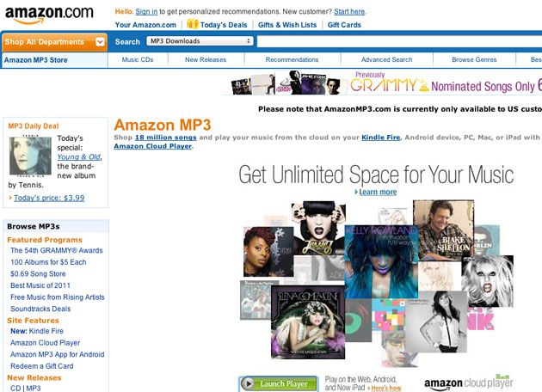Click the search text input field

coord(399,41)
